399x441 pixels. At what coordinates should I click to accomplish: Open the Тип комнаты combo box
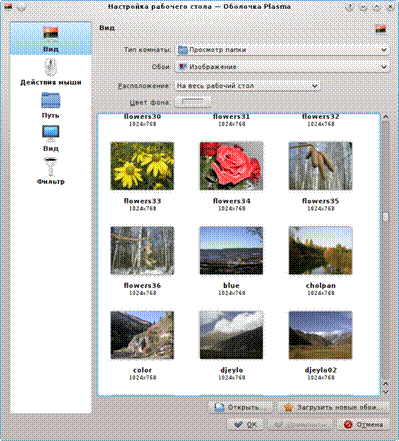[282, 50]
